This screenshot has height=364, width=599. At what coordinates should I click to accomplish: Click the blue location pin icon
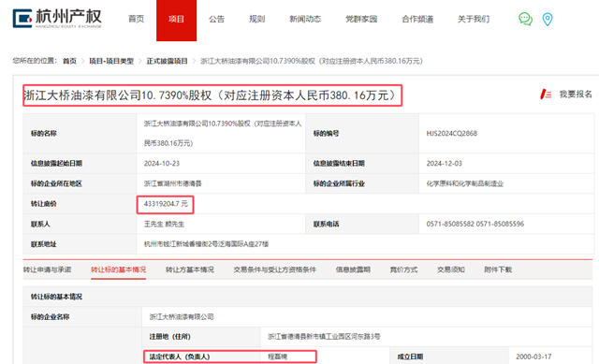548,19
